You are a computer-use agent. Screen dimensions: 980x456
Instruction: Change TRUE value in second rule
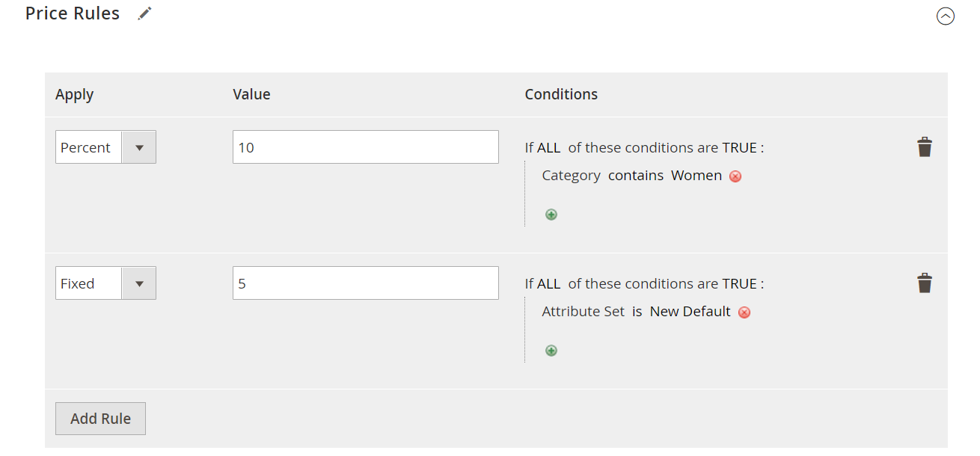pos(739,283)
